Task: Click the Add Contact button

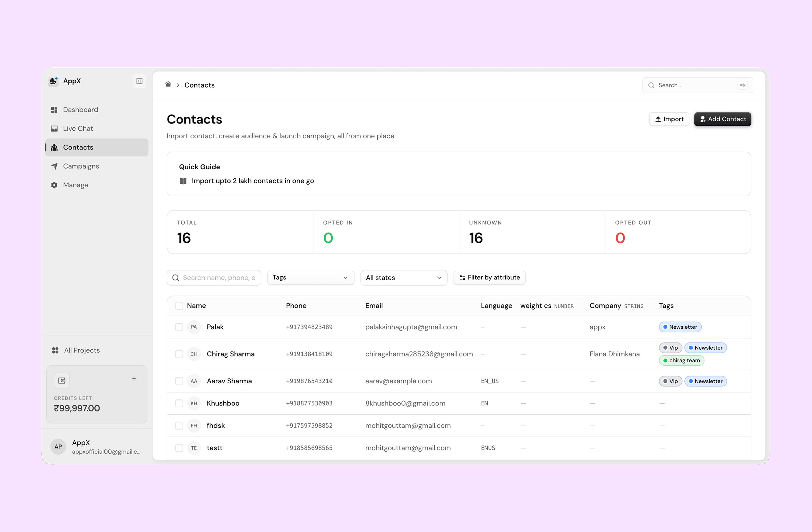Action: click(x=722, y=119)
